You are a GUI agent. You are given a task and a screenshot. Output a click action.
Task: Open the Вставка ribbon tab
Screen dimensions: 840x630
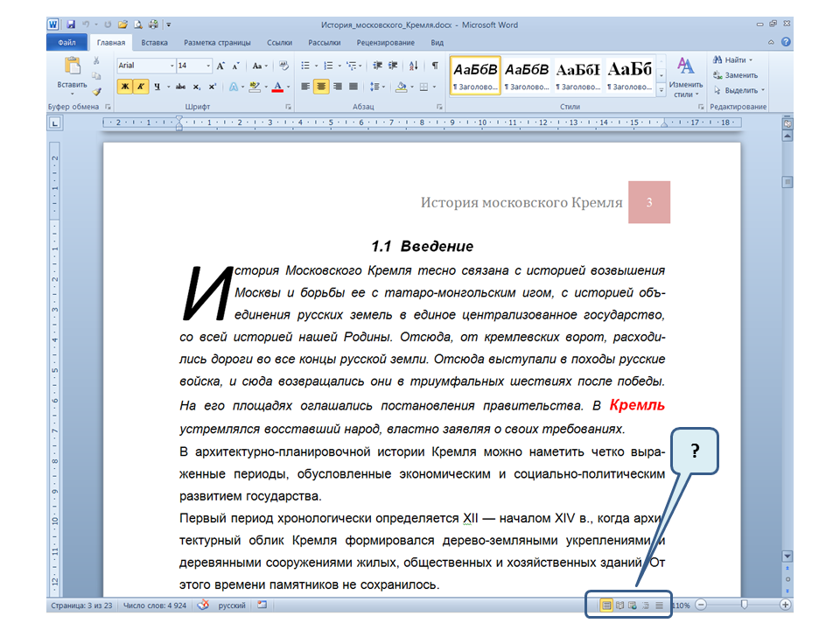pyautogui.click(x=154, y=42)
